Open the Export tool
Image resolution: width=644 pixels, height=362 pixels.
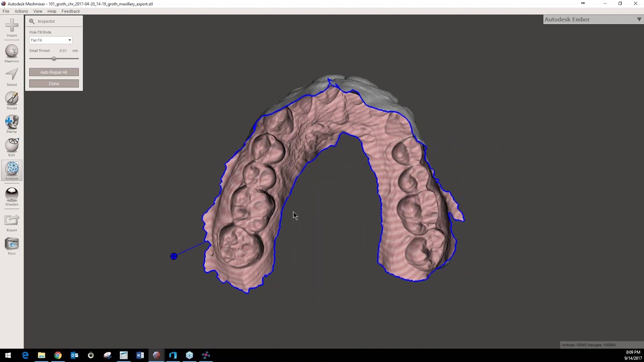pos(12,223)
